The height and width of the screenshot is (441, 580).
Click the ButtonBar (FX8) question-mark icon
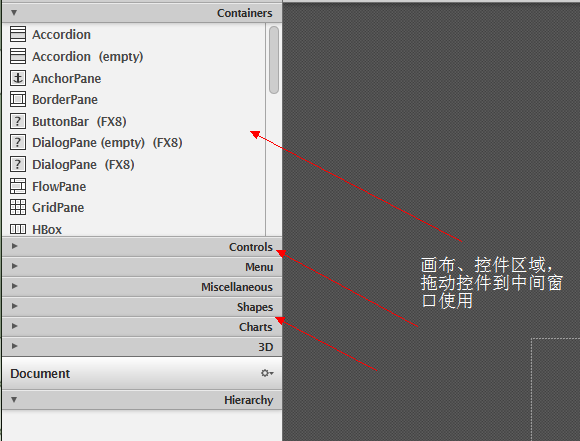[x=18, y=121]
